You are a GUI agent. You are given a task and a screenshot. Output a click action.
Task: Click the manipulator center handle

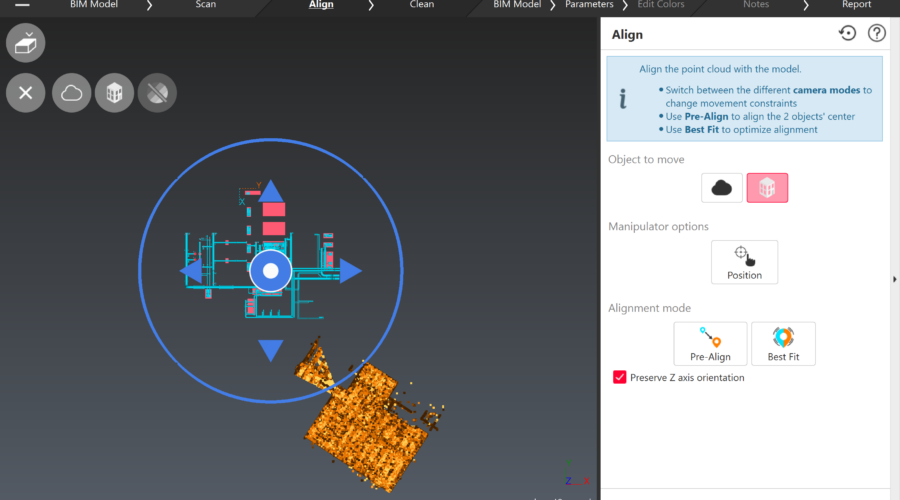point(270,271)
